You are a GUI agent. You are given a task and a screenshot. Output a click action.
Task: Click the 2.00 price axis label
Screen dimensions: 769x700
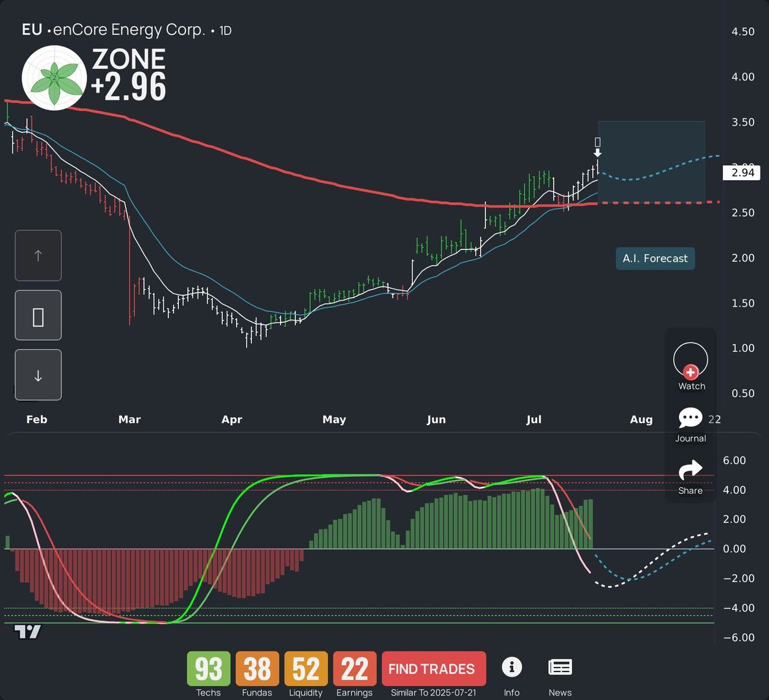(x=743, y=258)
